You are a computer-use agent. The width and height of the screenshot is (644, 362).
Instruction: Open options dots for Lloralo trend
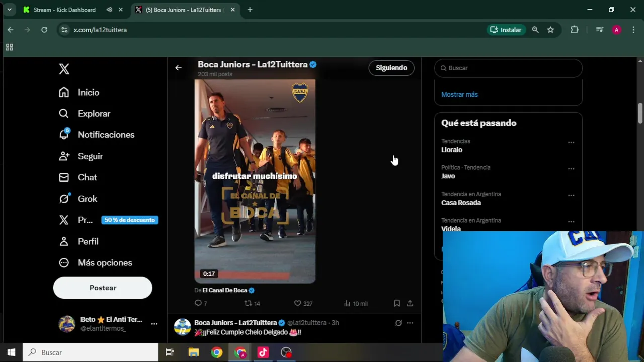571,142
